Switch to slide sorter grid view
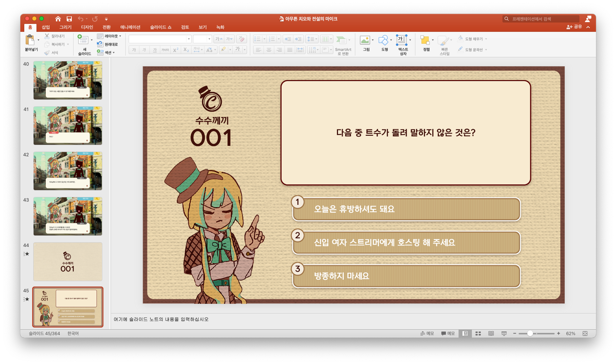 click(478, 334)
